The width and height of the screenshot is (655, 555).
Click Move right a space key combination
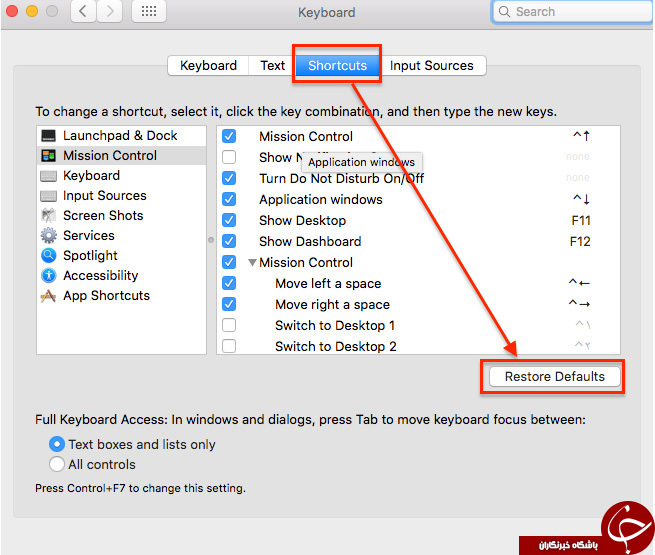579,304
